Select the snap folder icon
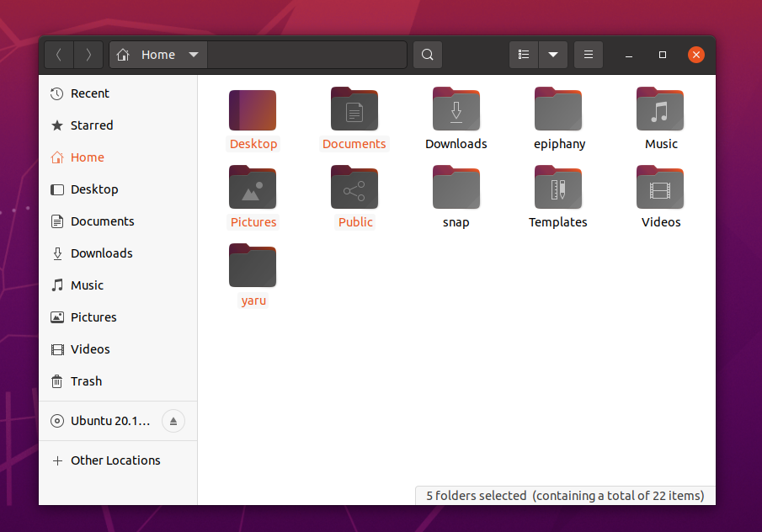The image size is (762, 532). tap(456, 187)
